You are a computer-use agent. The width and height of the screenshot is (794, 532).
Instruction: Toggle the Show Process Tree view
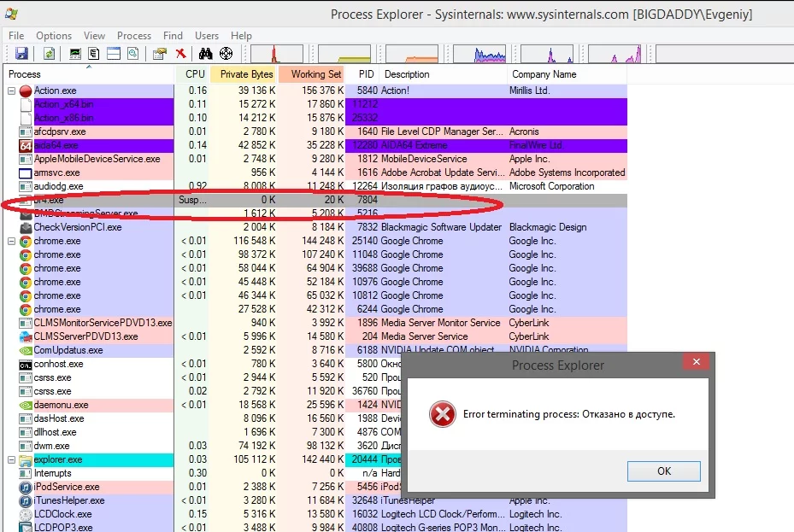pos(94,53)
